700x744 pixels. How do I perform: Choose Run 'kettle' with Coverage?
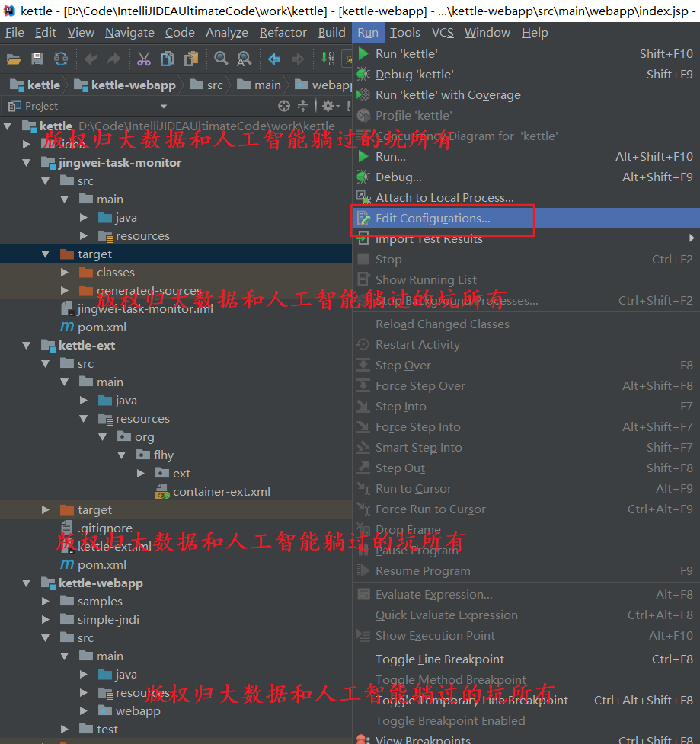(526, 95)
